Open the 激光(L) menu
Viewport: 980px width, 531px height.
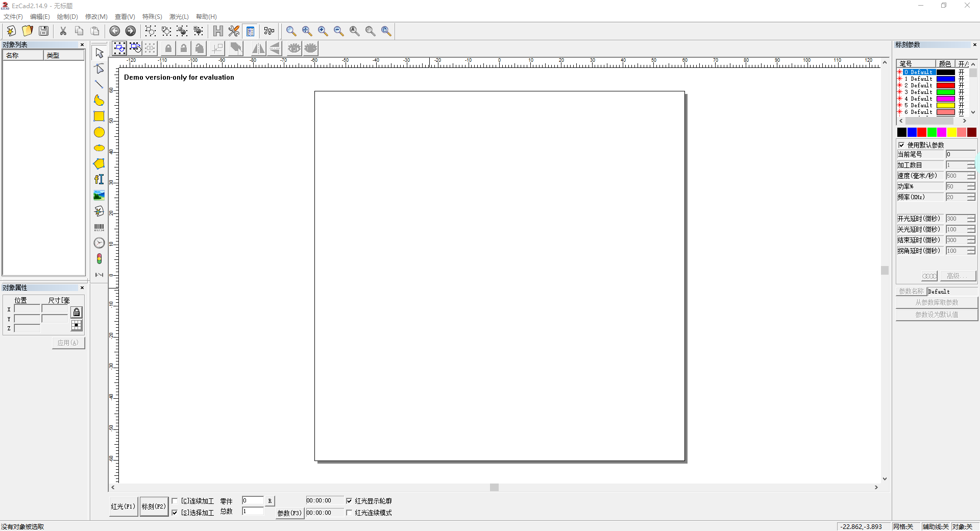179,17
